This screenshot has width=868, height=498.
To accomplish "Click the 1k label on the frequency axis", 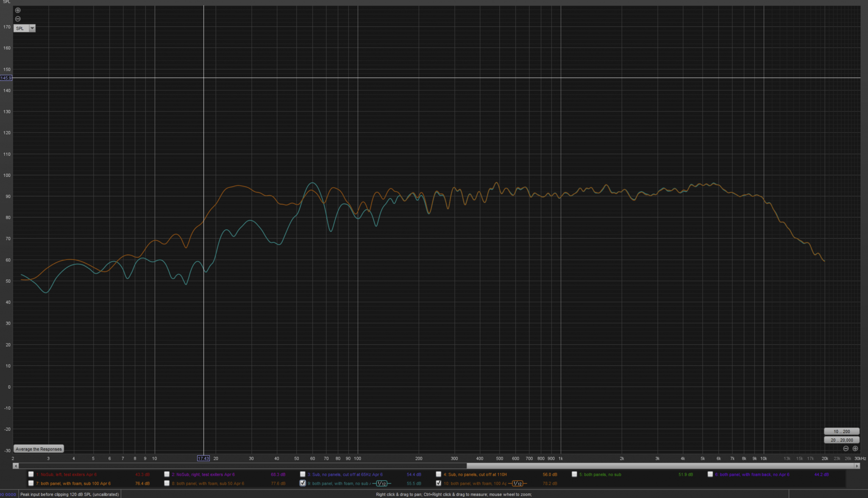I will pyautogui.click(x=560, y=459).
